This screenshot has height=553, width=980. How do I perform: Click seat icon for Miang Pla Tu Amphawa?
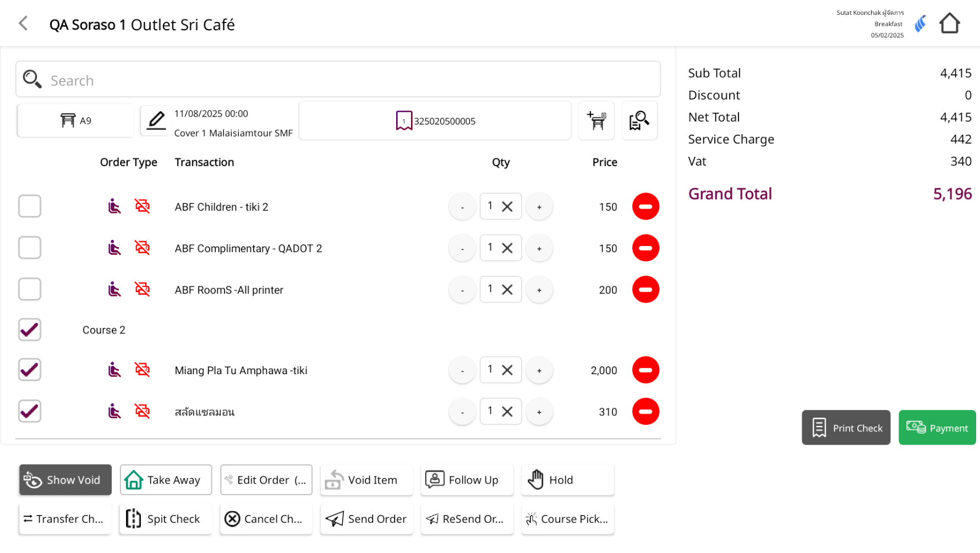[114, 370]
